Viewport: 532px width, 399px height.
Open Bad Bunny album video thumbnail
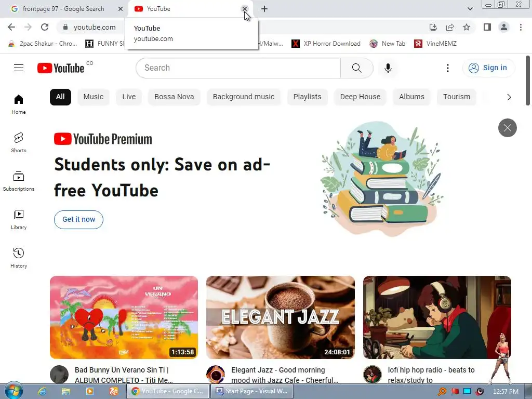pyautogui.click(x=124, y=317)
